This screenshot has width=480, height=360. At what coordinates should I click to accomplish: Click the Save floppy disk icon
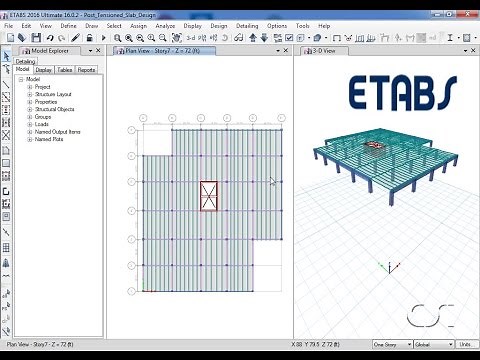[36, 38]
